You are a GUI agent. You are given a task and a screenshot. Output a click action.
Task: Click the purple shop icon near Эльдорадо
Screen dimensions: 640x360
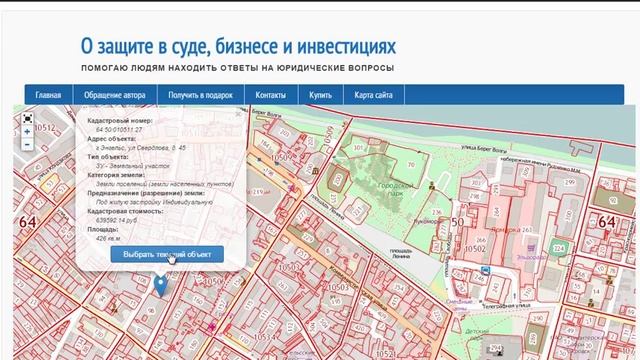pyautogui.click(x=531, y=248)
